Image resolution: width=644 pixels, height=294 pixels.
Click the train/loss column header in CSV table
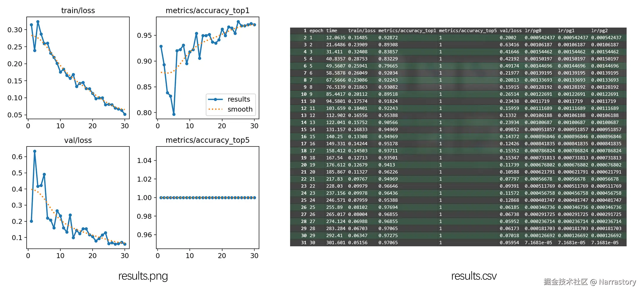[x=361, y=31]
